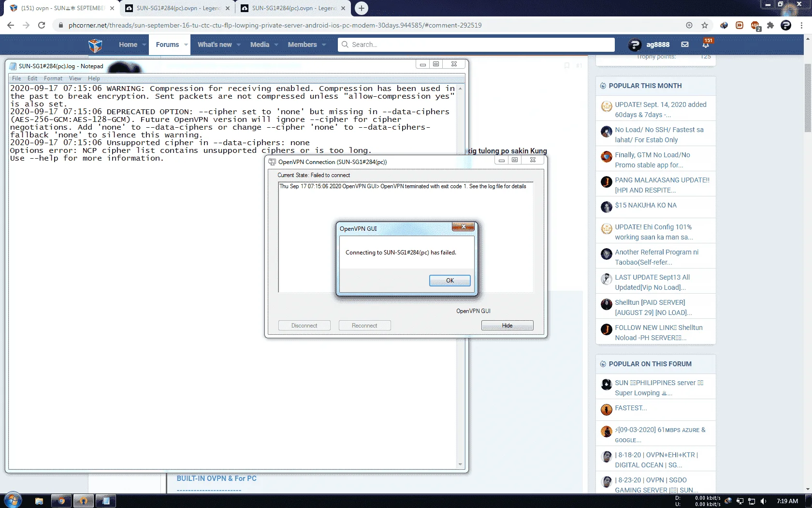Click the disabled Disconnect button
Screen dimensions: 812x508
tap(304, 326)
